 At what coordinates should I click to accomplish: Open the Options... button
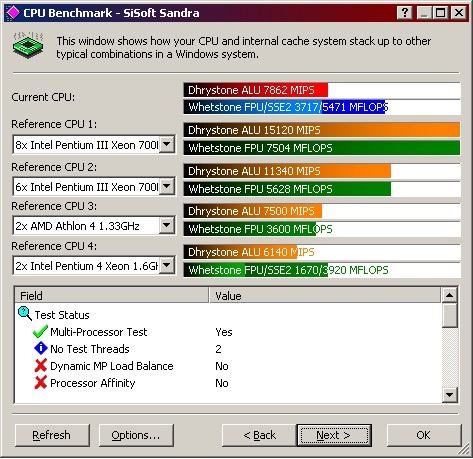136,435
